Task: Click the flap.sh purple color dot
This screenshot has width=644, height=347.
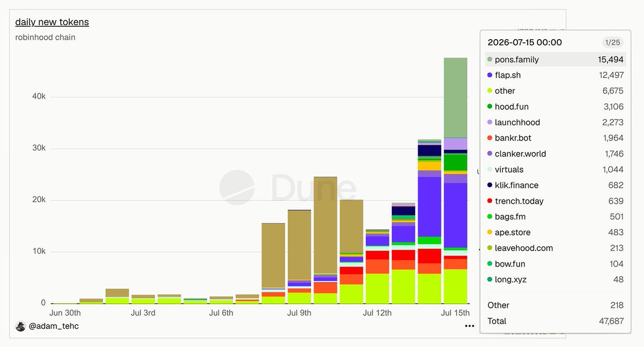Action: [489, 75]
